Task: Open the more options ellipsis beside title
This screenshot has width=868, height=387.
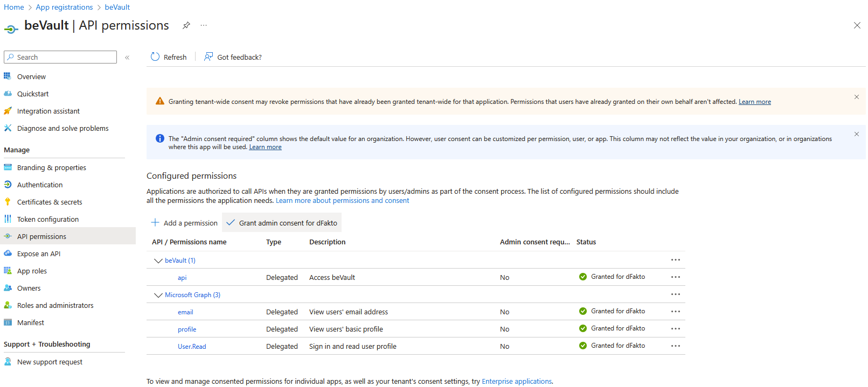Action: pos(204,25)
